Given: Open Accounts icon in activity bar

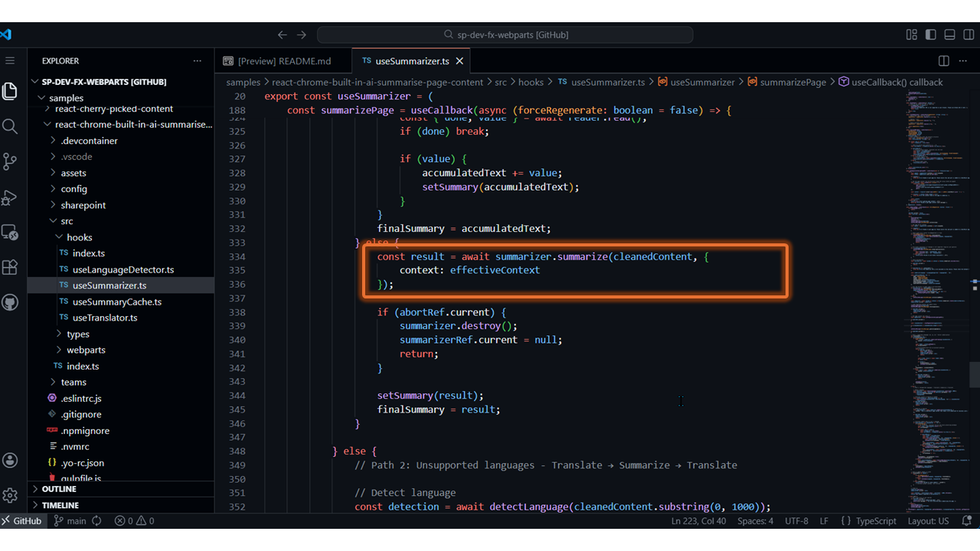Looking at the screenshot, I should [10, 460].
